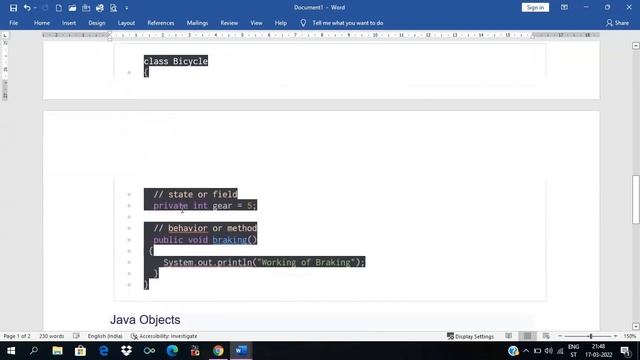Save the document using the floppy icon
The height and width of the screenshot is (360, 640).
pos(13,8)
